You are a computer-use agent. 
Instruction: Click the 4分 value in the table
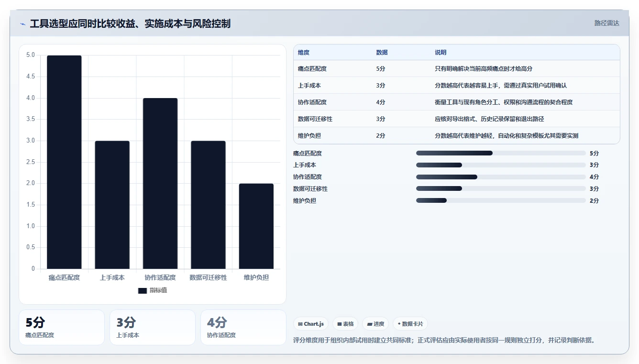[x=381, y=102]
